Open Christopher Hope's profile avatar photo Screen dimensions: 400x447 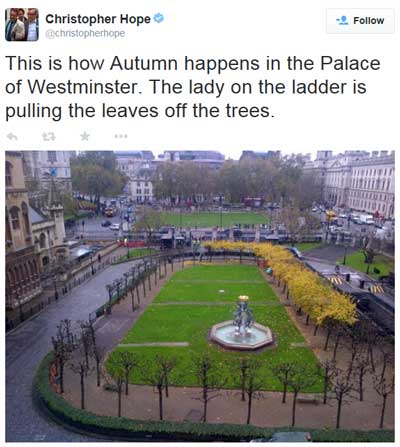pos(22,25)
